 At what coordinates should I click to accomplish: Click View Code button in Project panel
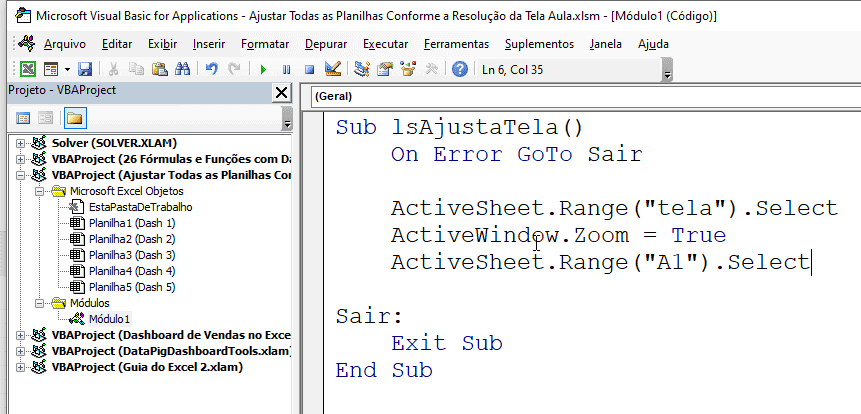(22, 118)
